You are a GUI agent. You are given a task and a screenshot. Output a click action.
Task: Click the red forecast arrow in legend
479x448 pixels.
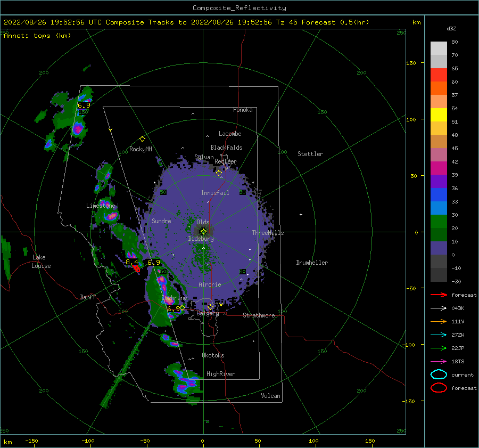439,295
